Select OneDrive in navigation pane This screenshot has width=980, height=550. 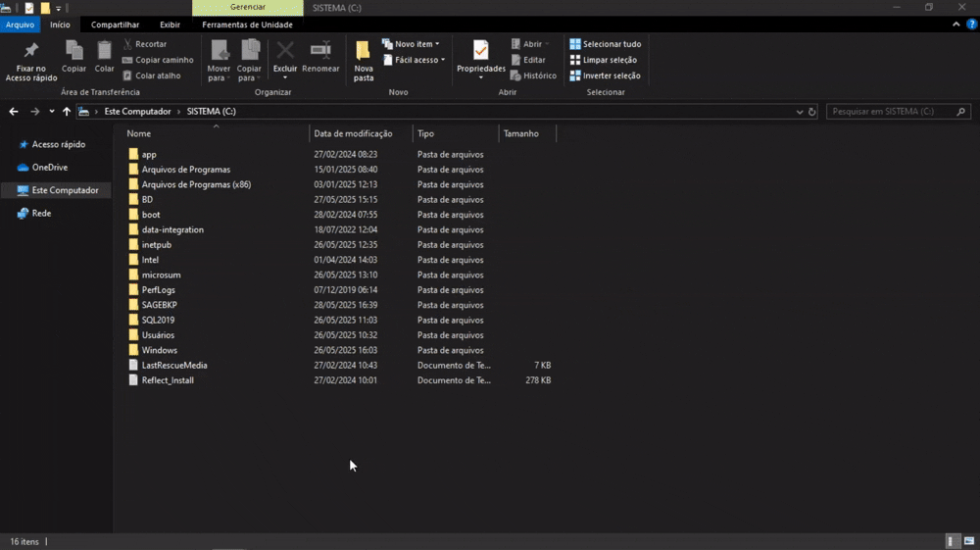(x=49, y=168)
